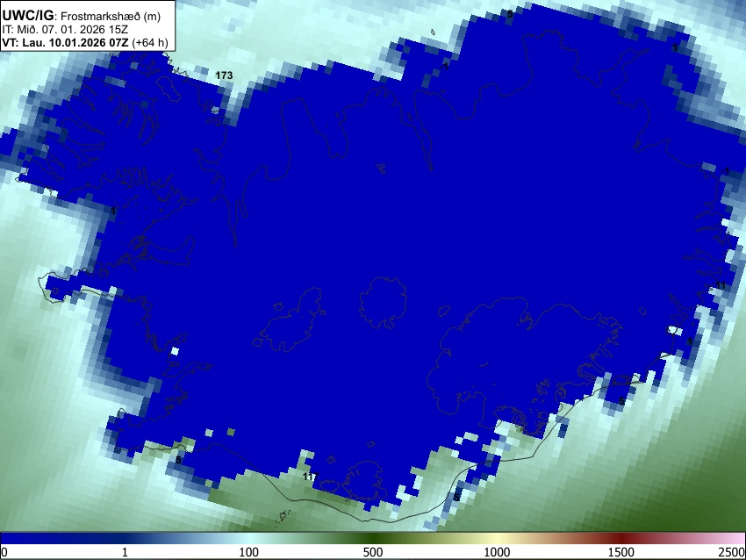
Task: Click the "500" label on the color scale
Action: [x=372, y=552]
